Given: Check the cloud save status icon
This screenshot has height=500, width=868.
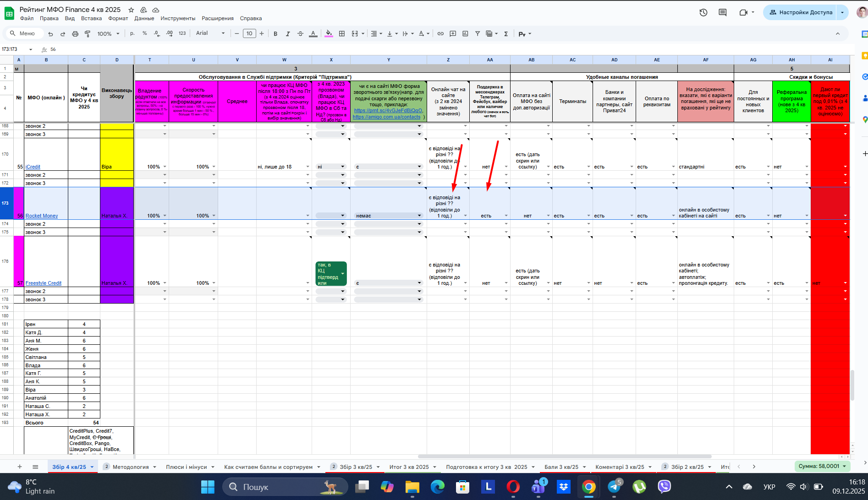Looking at the screenshot, I should coord(156,10).
